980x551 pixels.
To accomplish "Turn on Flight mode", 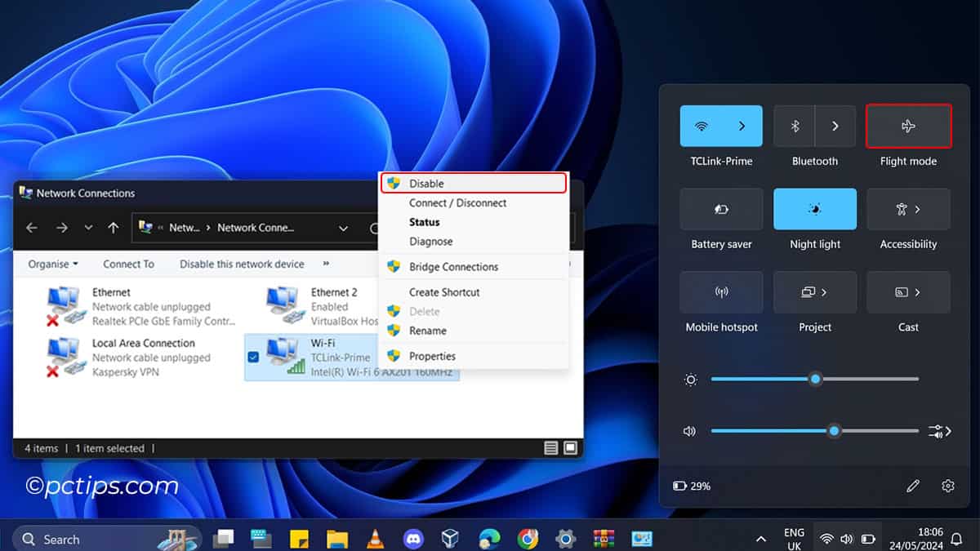I will (x=908, y=126).
